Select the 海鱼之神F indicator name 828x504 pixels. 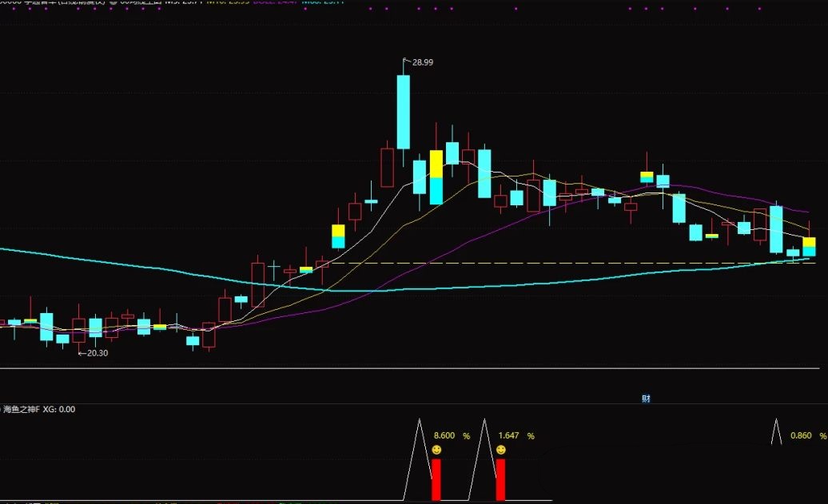21,409
